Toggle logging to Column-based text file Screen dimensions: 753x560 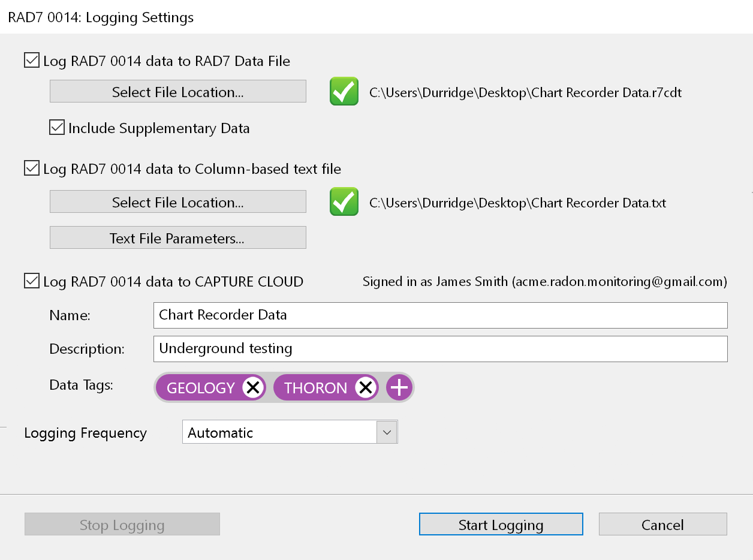pos(32,168)
